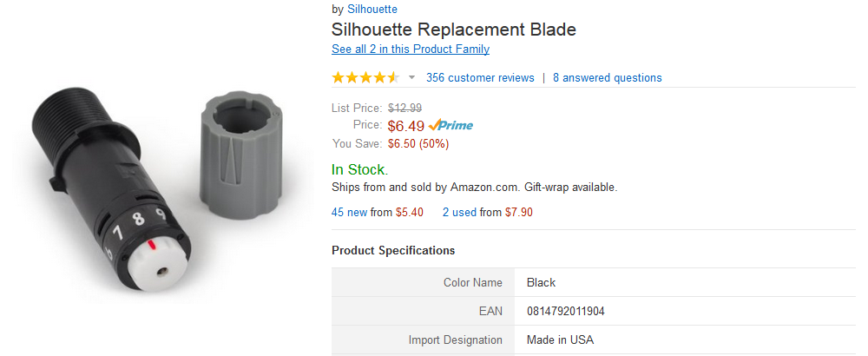The width and height of the screenshot is (868, 356).
Task: View the 8 answered questions
Action: pos(608,78)
